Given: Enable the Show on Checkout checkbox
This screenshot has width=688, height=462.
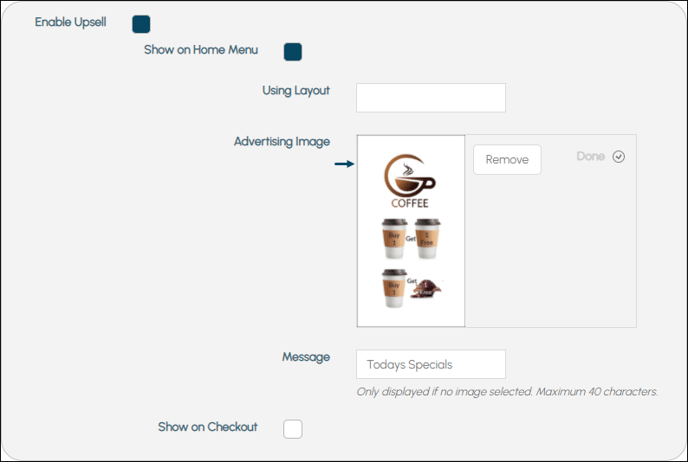Looking at the screenshot, I should click(x=293, y=429).
